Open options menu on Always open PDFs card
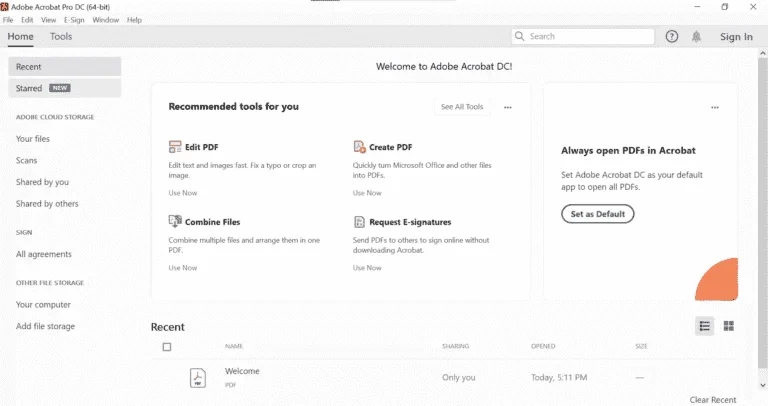Screen dimensions: 768x406 point(715,107)
